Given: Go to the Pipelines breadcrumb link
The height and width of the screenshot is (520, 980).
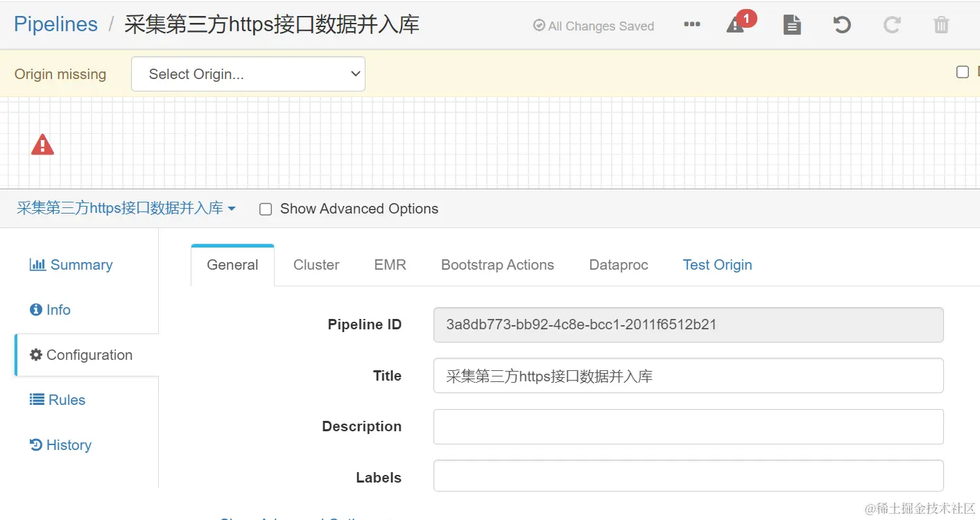Looking at the screenshot, I should [x=55, y=24].
